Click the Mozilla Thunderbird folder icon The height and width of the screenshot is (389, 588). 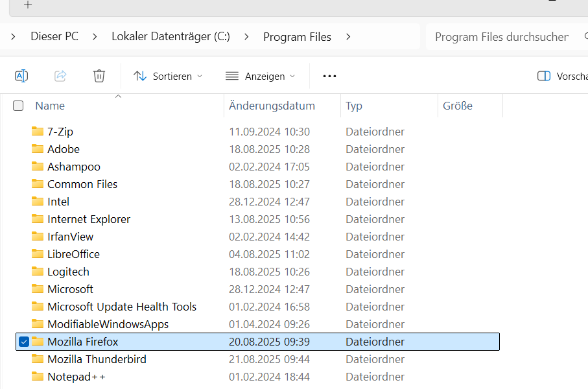point(38,359)
